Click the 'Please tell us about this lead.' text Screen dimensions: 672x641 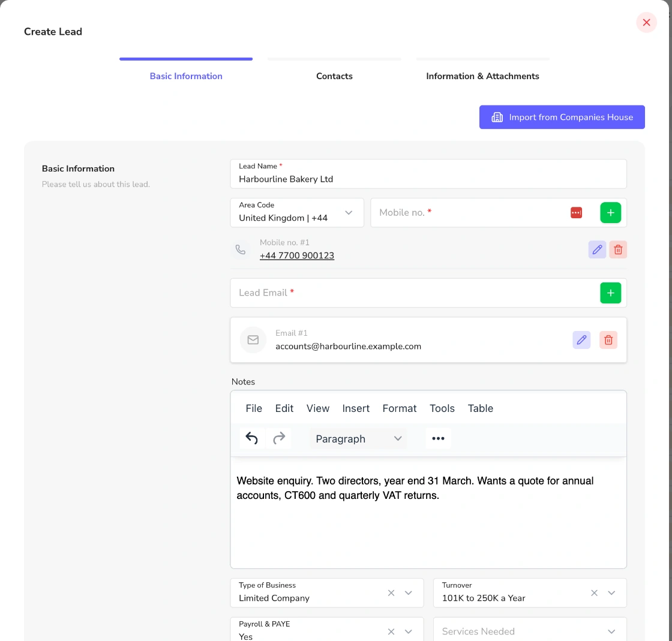(95, 184)
